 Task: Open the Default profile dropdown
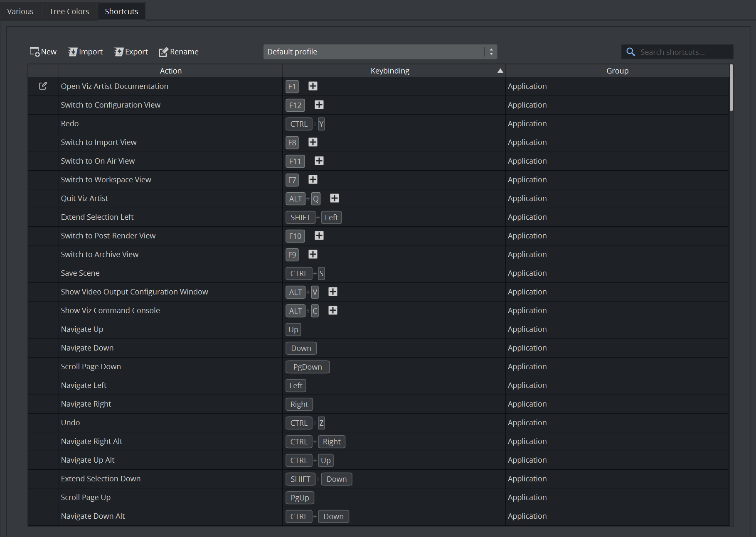[x=380, y=52]
